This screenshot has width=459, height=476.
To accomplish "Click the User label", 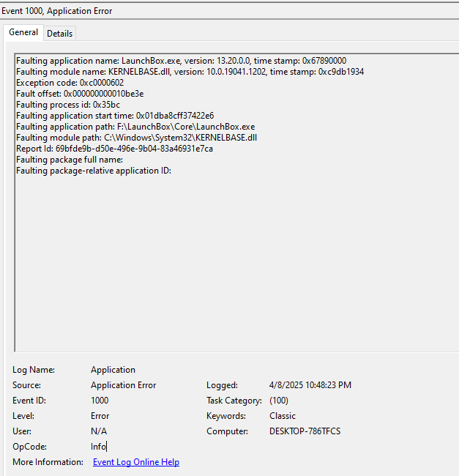I will pos(21,431).
